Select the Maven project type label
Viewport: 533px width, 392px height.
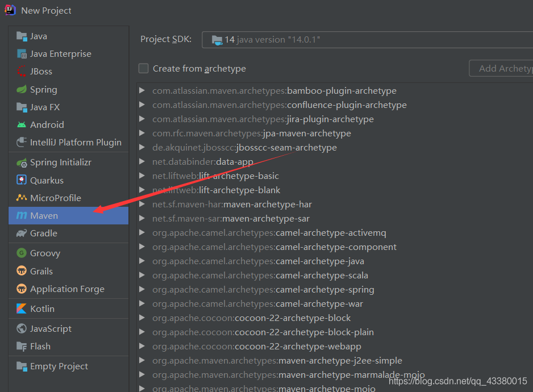coord(44,215)
